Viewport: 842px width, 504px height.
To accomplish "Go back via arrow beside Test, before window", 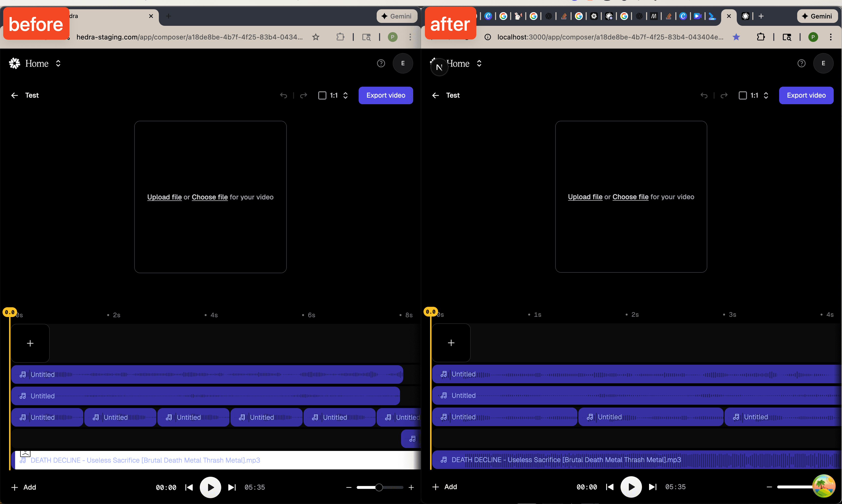I will point(15,95).
